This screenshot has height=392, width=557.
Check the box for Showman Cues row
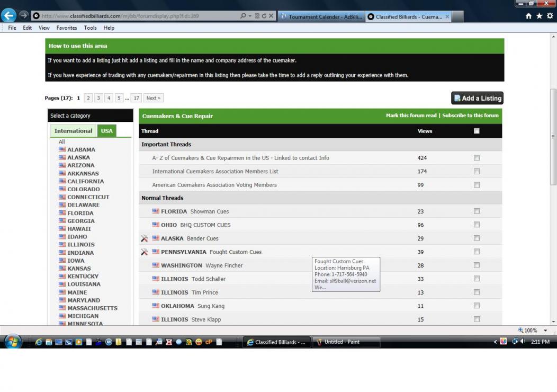477,211
